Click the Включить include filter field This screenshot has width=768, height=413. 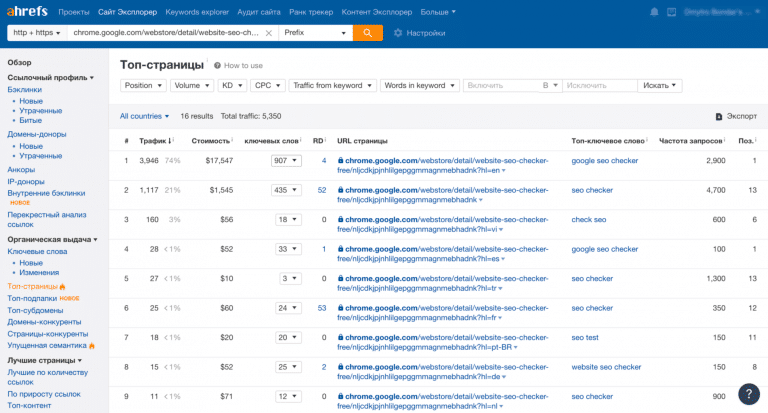pos(501,85)
